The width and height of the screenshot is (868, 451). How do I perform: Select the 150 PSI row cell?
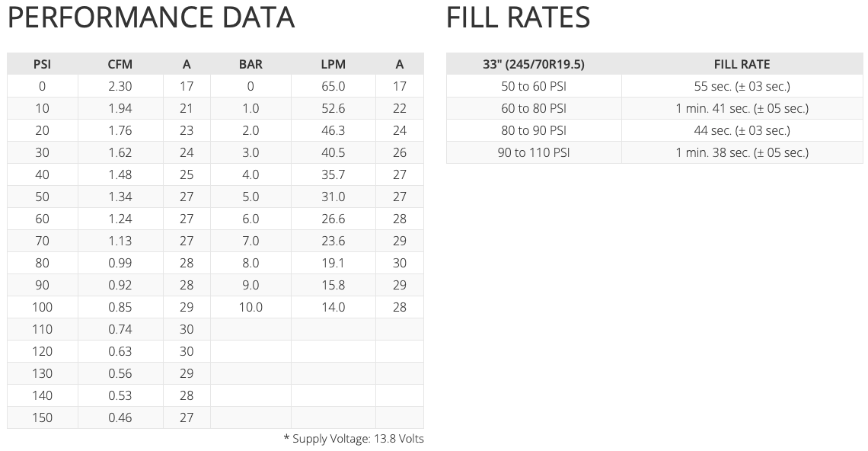coord(43,418)
